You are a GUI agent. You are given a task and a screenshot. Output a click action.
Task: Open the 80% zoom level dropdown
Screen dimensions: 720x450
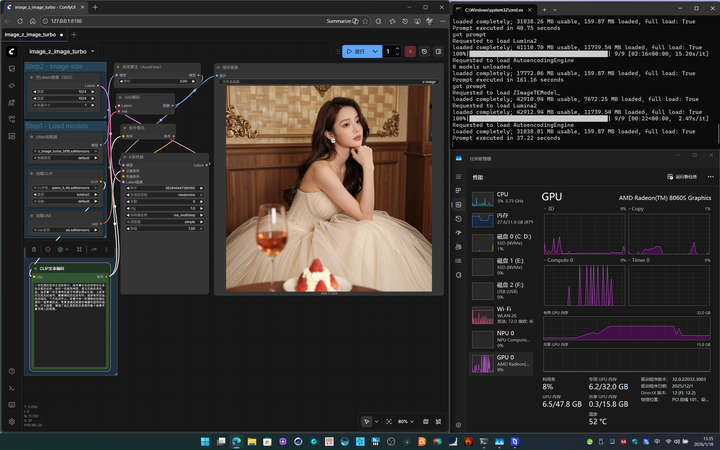405,421
